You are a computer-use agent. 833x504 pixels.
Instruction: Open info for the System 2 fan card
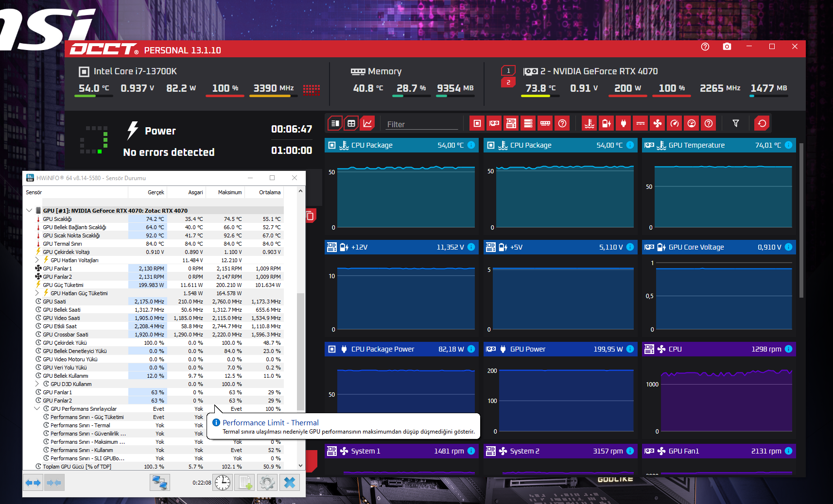point(630,451)
